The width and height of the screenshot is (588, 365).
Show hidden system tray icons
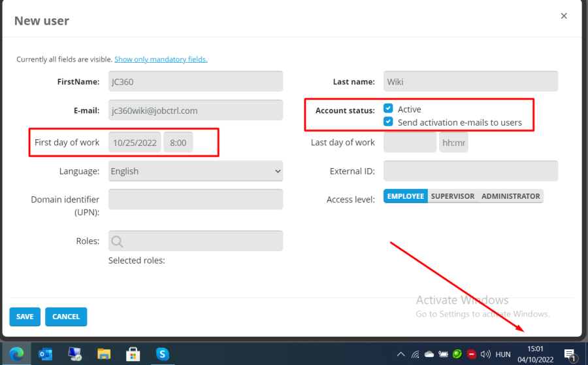400,355
